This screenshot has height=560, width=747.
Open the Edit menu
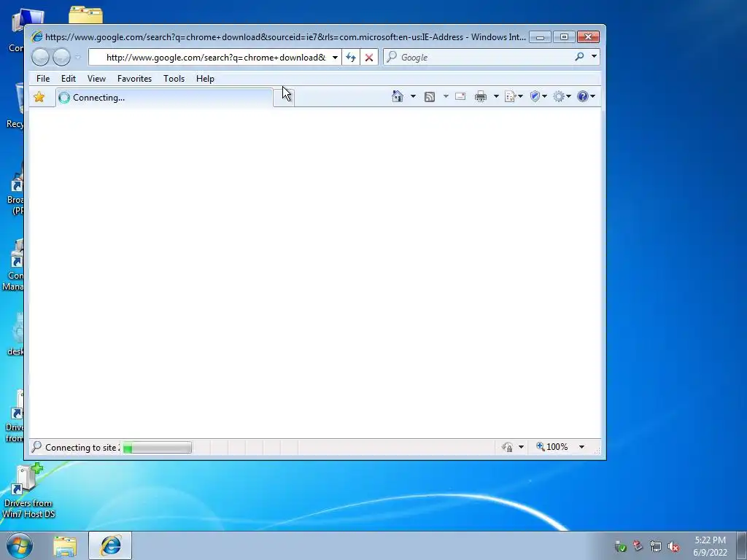[x=68, y=79]
